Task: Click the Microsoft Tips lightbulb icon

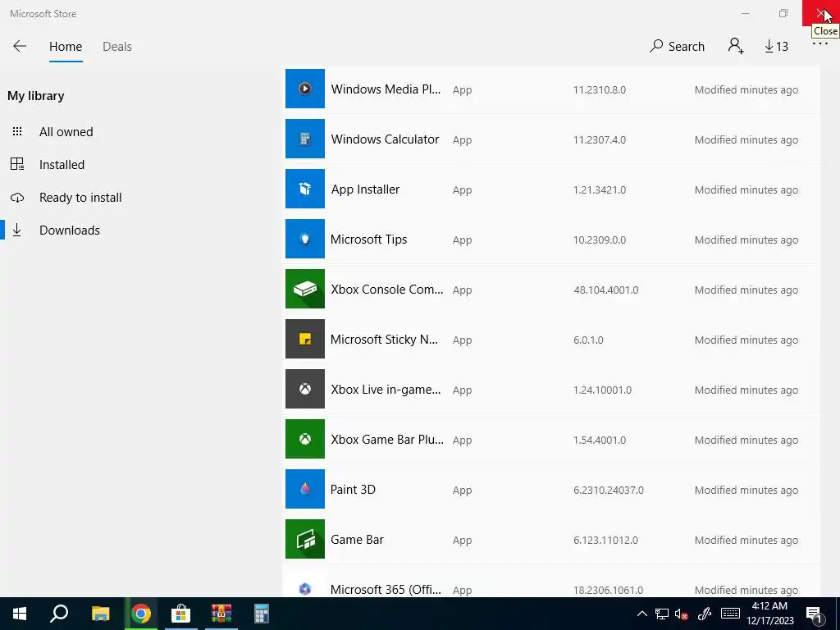Action: [305, 239]
